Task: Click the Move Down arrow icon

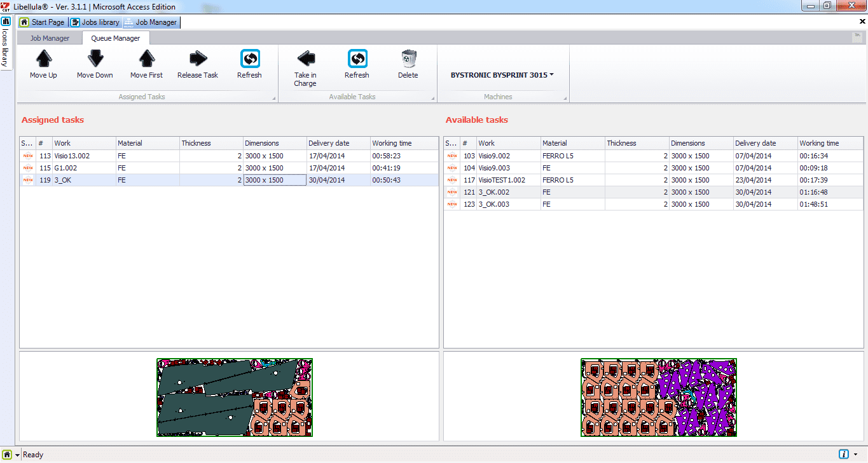Action: (x=95, y=59)
